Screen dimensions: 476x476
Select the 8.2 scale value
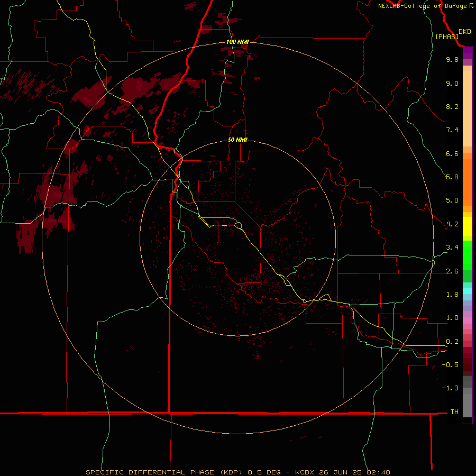click(x=452, y=106)
